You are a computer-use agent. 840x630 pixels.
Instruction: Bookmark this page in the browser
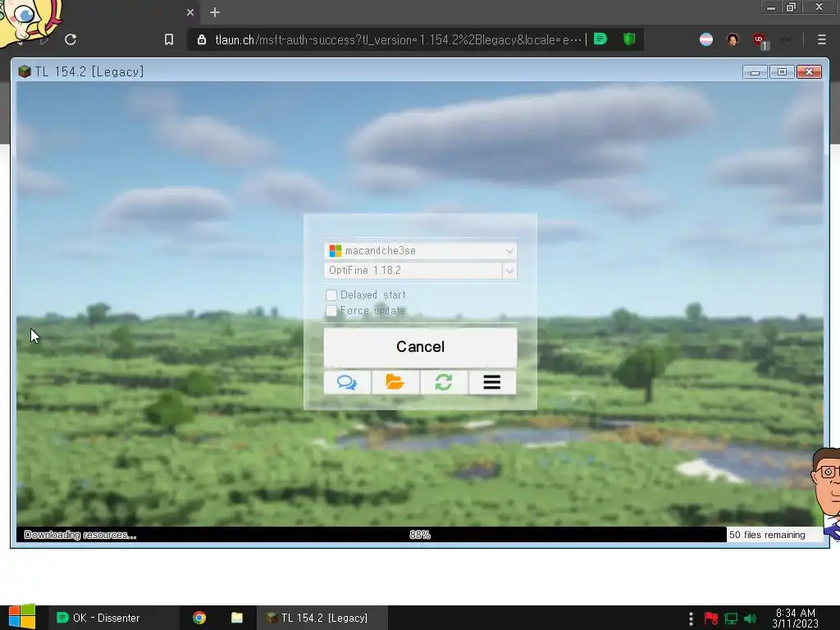pos(169,39)
